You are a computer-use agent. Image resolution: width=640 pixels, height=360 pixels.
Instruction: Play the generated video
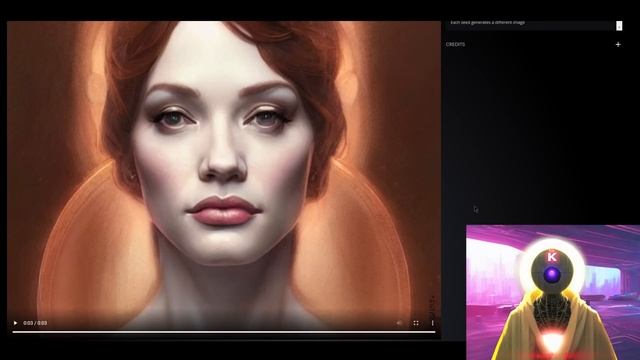pyautogui.click(x=16, y=323)
